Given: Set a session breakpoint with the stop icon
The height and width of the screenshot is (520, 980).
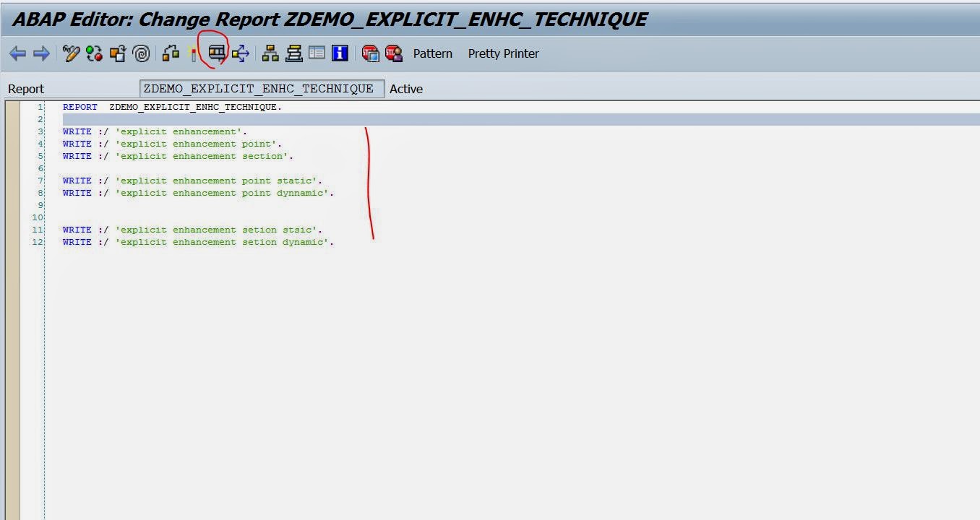Looking at the screenshot, I should pyautogui.click(x=371, y=53).
